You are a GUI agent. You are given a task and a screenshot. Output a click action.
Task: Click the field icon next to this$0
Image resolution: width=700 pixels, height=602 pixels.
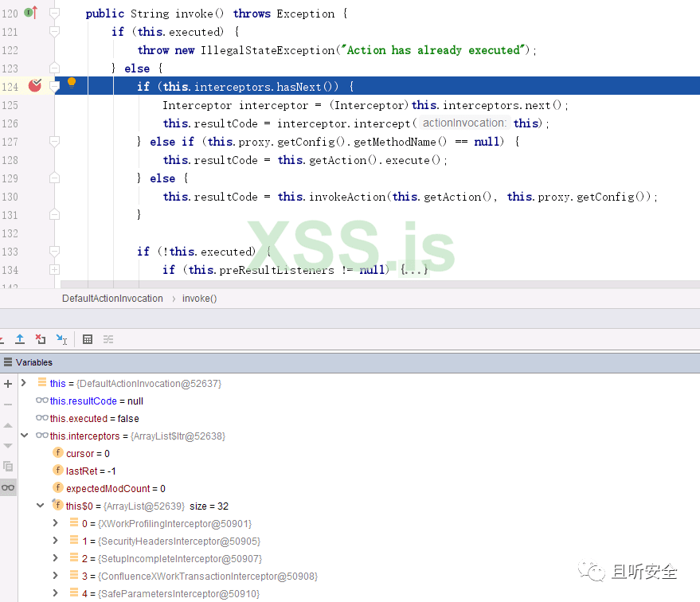(57, 505)
